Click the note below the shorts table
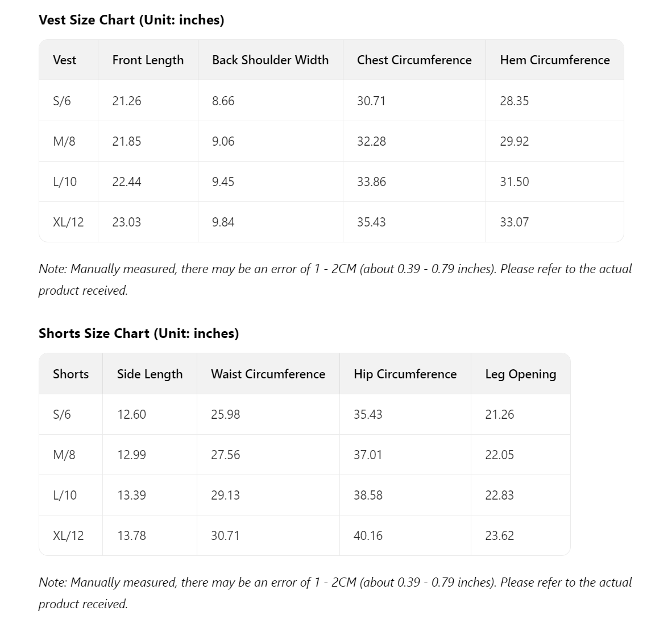The height and width of the screenshot is (627, 672). 335,583
